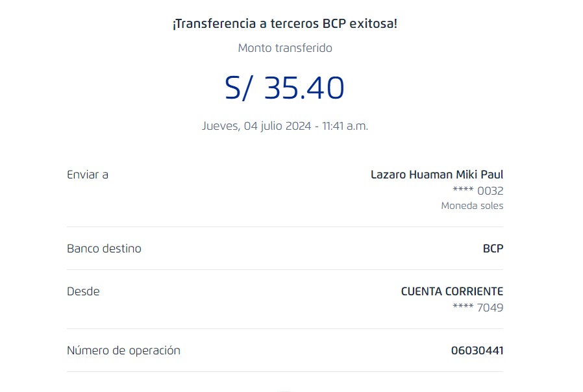Click the S/ 35.40 transferred amount

click(284, 88)
